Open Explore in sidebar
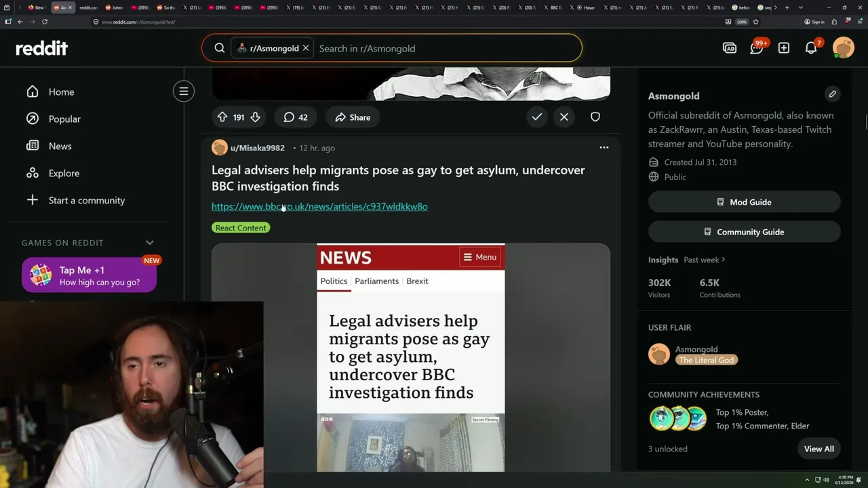The image size is (868, 488). click(x=64, y=173)
